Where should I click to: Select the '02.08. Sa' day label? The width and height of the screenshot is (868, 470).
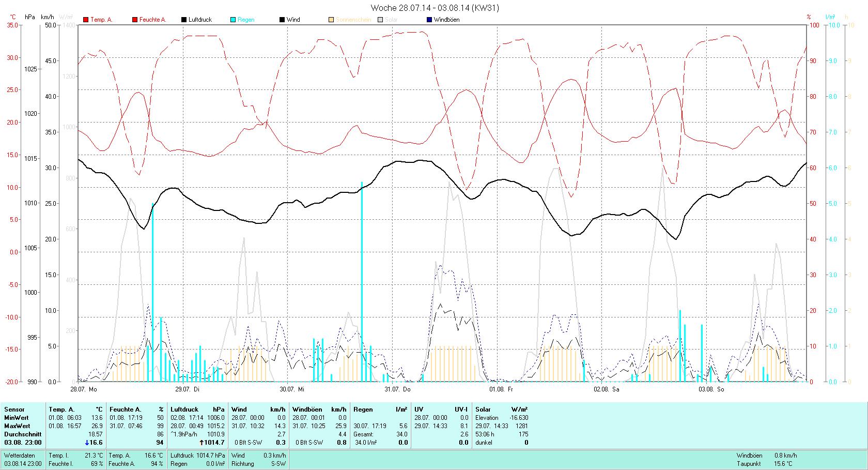click(x=607, y=389)
